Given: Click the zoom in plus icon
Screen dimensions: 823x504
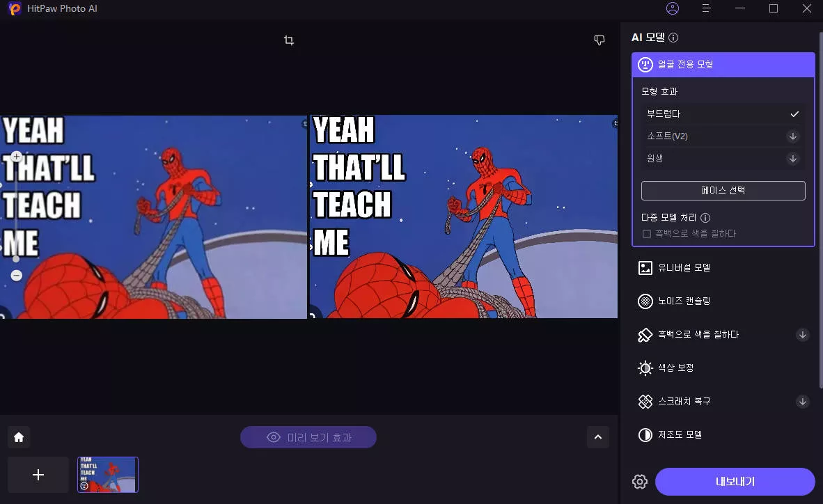Looking at the screenshot, I should [17, 157].
